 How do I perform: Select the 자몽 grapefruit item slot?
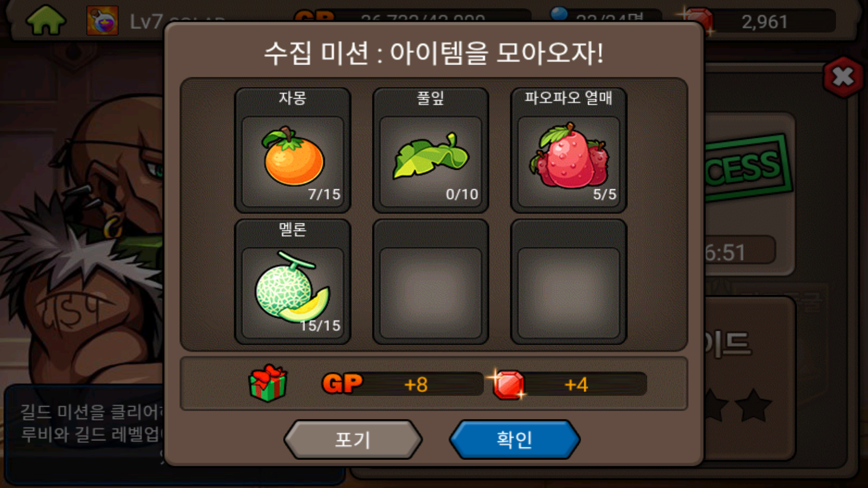point(292,150)
